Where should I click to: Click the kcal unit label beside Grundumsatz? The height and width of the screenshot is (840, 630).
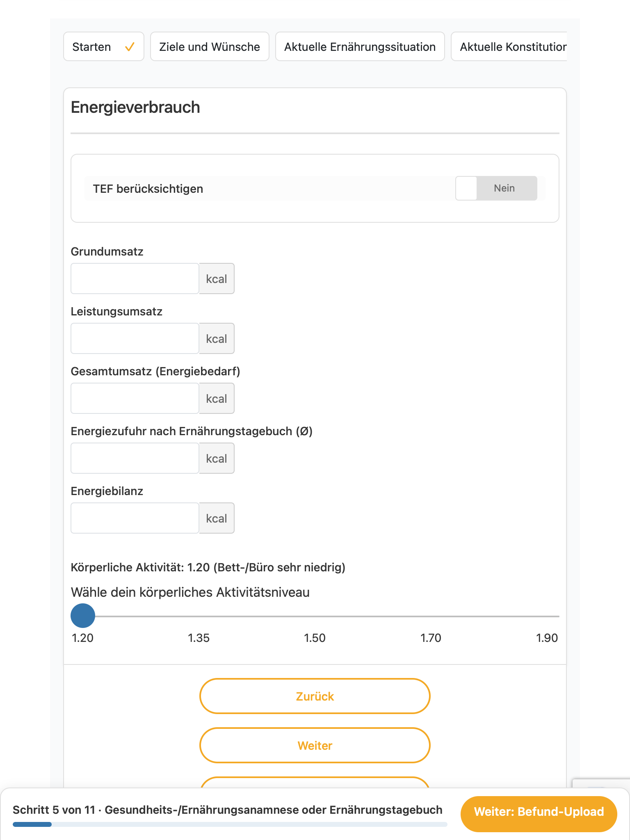pos(217,278)
